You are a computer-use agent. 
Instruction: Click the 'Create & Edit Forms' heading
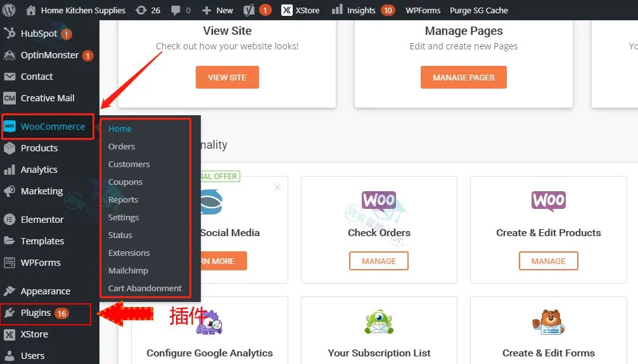pyautogui.click(x=549, y=353)
